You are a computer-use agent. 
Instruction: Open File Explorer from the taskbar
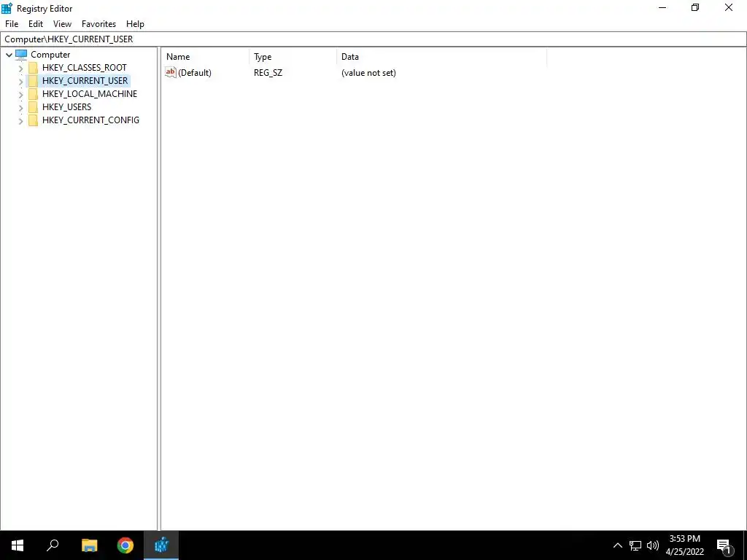point(89,545)
